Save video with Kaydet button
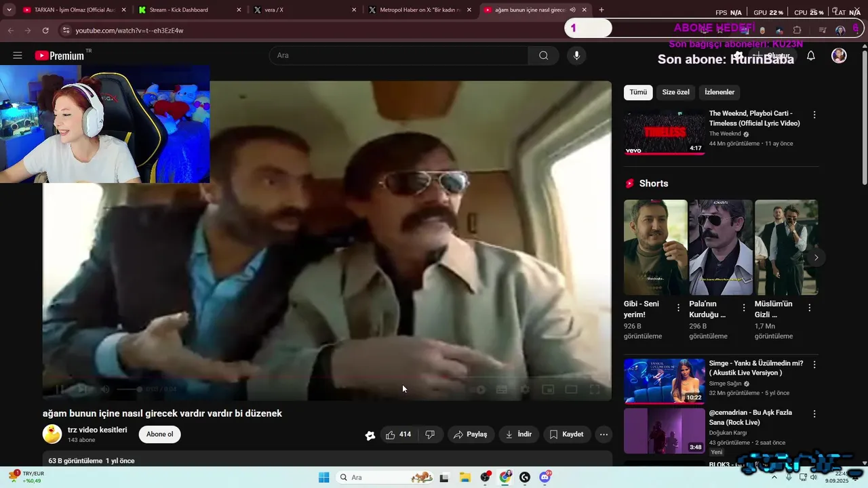The image size is (868, 488). (x=566, y=434)
